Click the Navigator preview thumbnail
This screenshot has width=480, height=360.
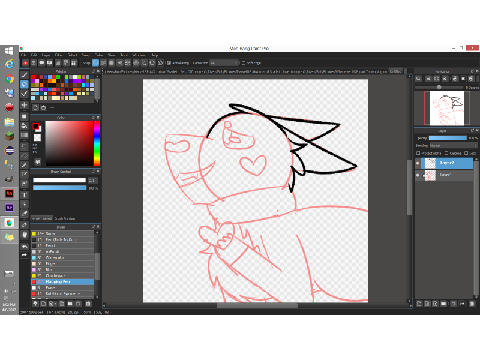tap(447, 108)
